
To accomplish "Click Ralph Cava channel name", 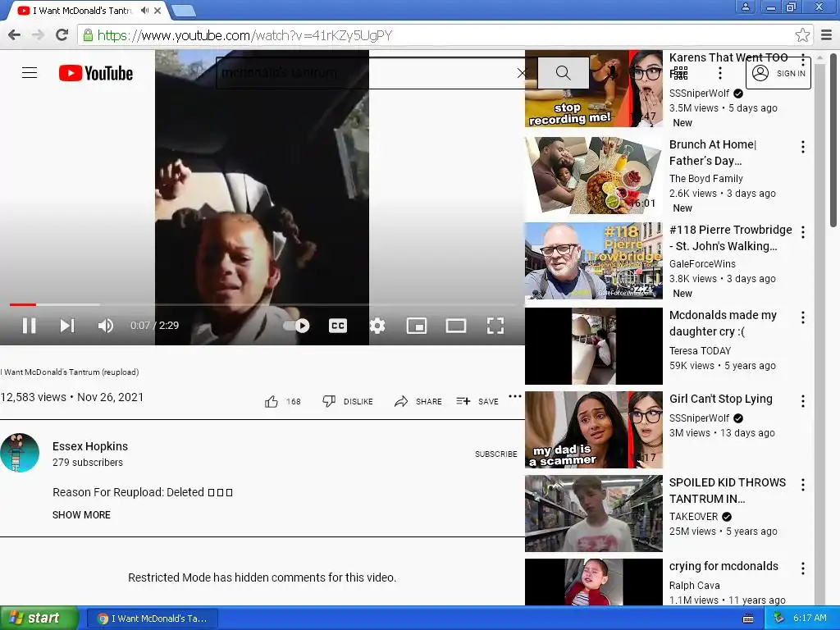I will pyautogui.click(x=694, y=586).
